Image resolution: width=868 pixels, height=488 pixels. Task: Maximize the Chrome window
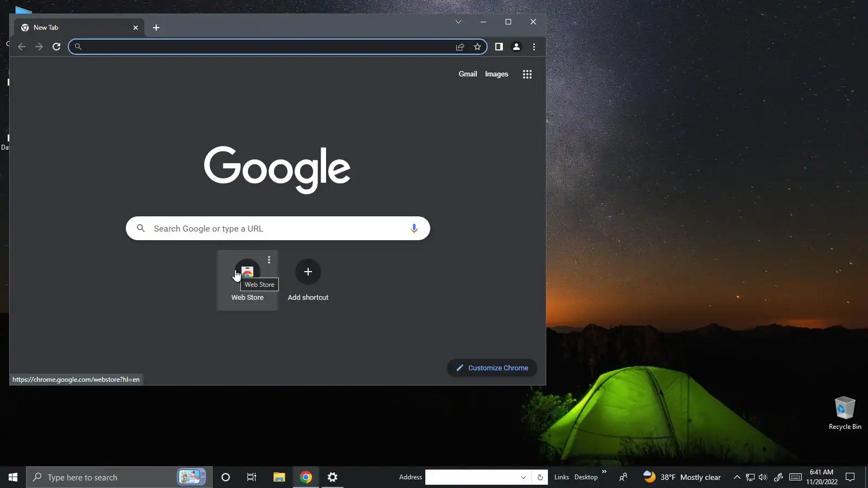(x=508, y=22)
